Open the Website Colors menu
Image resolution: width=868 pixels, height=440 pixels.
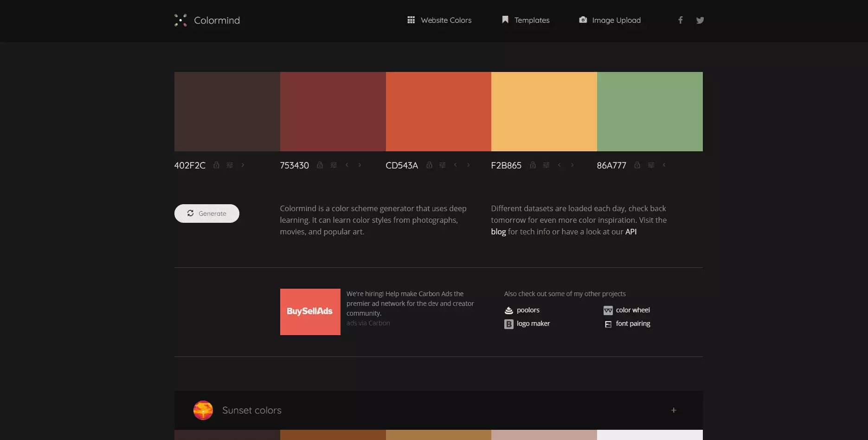click(x=439, y=20)
